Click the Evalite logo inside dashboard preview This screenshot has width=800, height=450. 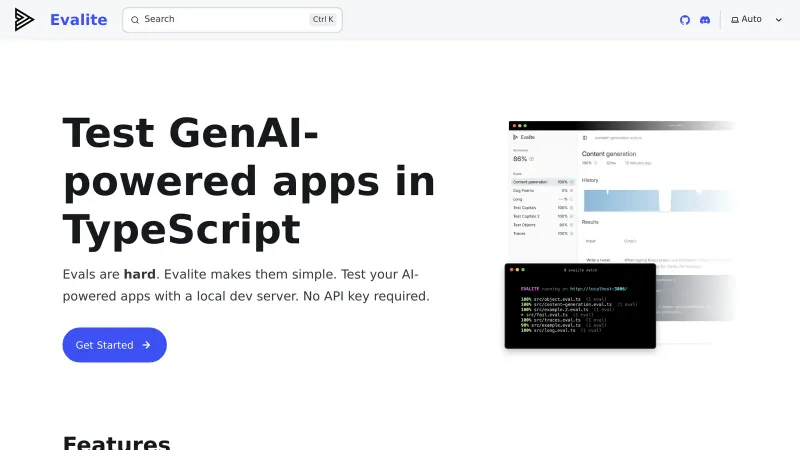524,136
